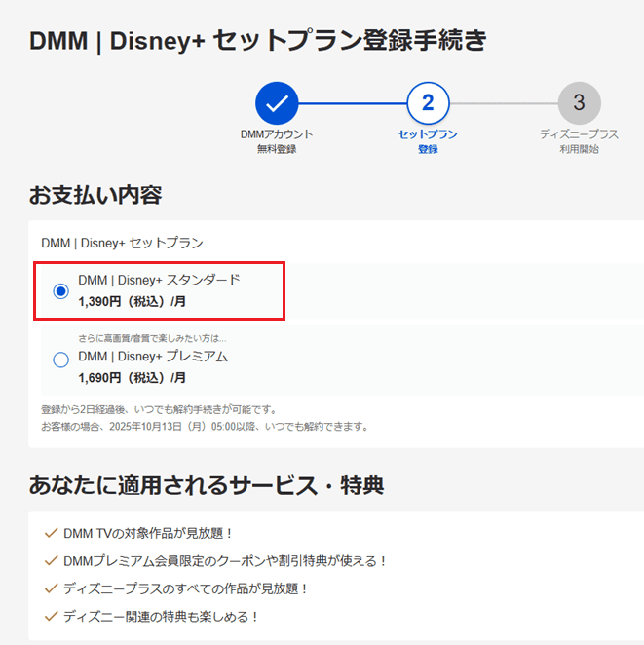Click the セットプラン登録 step label
This screenshot has width=644, height=645.
pyautogui.click(x=428, y=141)
